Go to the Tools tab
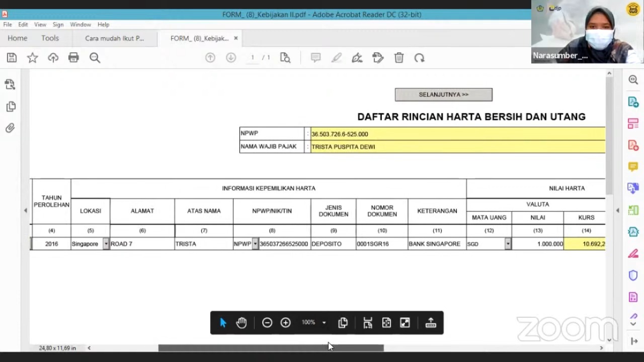 tap(50, 38)
